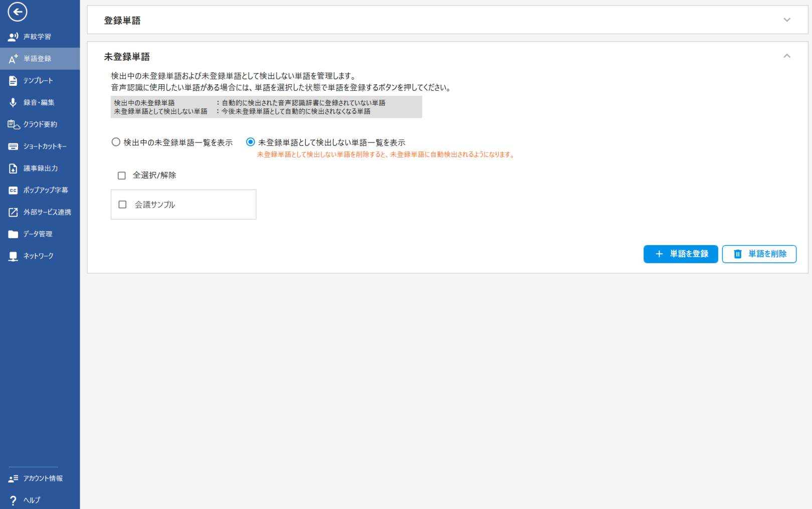
Task: Open 外部サービス連携 external link icon
Action: click(13, 212)
